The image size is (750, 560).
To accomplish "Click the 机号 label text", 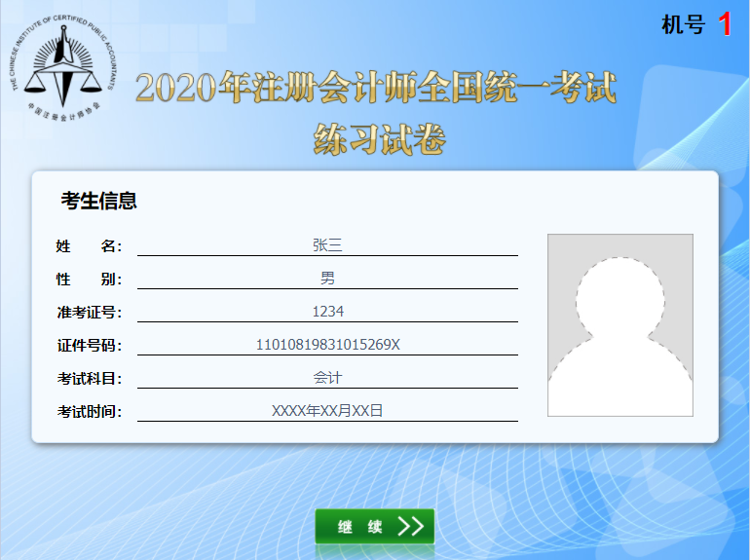I will pos(683,25).
